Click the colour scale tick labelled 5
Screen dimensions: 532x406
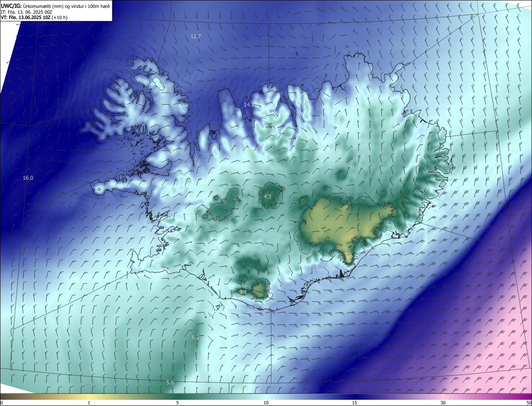point(177,403)
